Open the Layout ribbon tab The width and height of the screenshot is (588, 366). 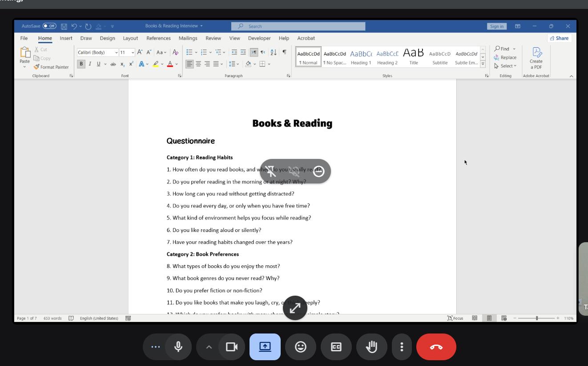tap(130, 38)
